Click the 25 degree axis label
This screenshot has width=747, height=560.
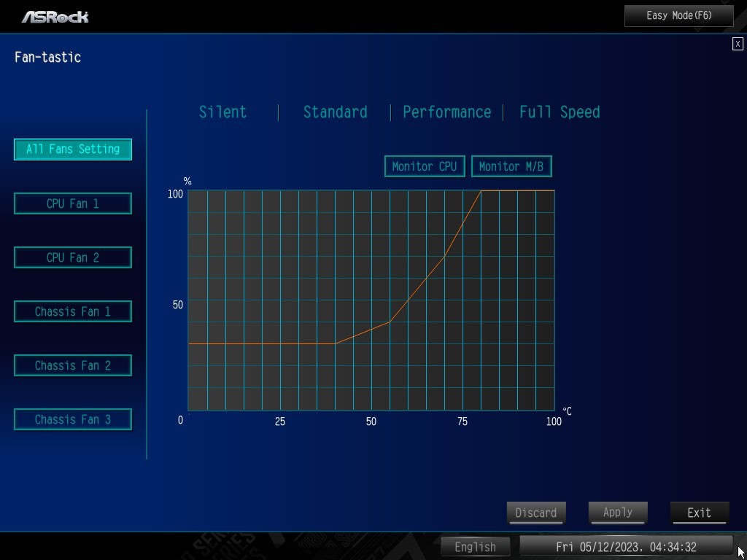tap(280, 422)
